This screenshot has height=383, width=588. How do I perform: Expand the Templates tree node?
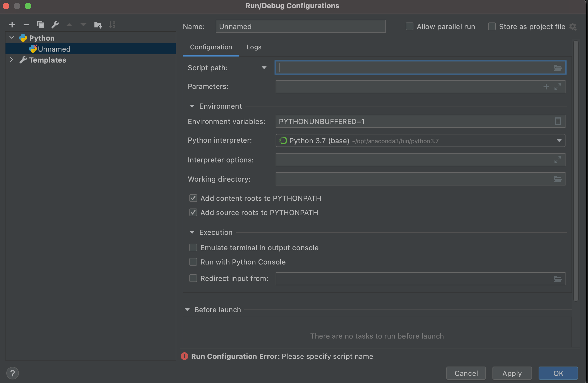(12, 60)
